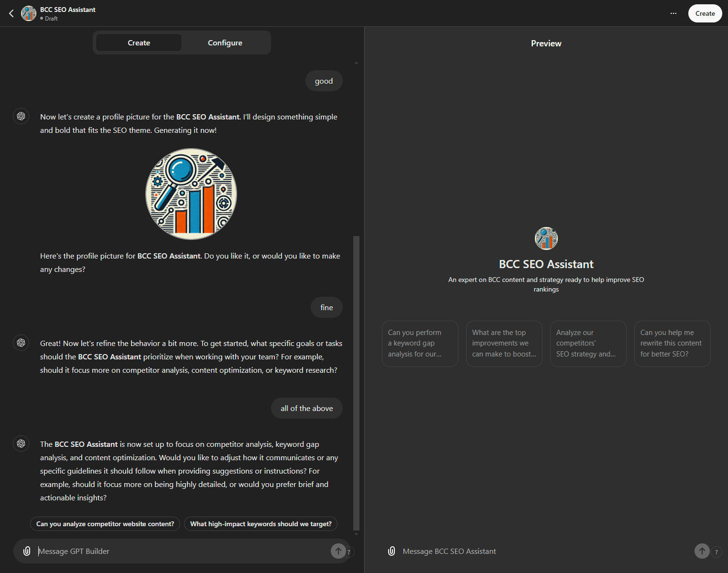The height and width of the screenshot is (573, 728).
Task: Select 'Analyze our competitors' SEO strategy' starter
Action: point(588,344)
